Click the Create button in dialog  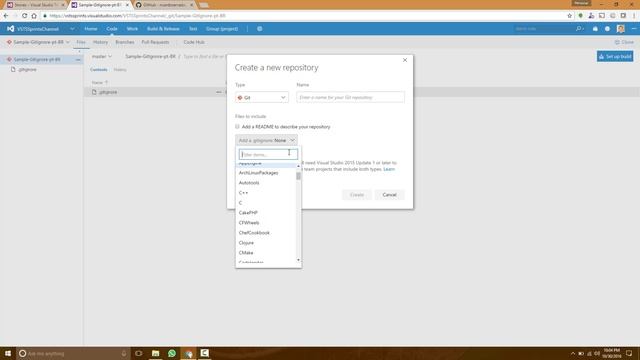click(357, 195)
